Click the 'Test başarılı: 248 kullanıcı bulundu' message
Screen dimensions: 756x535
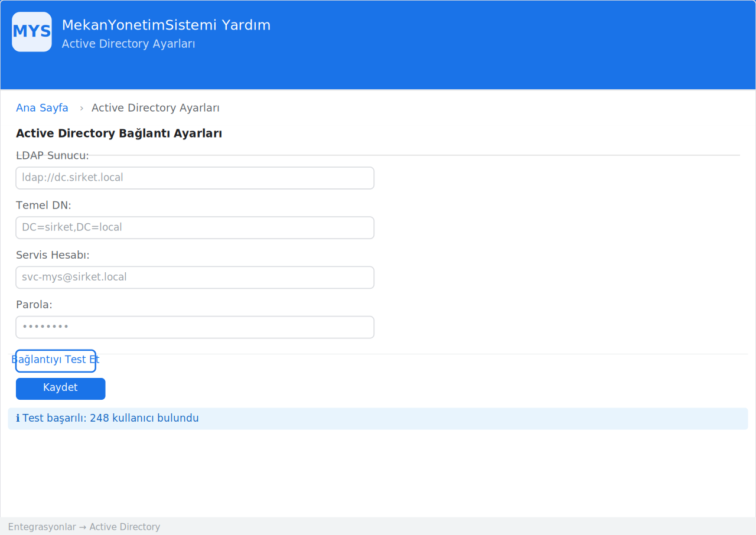pyautogui.click(x=110, y=419)
